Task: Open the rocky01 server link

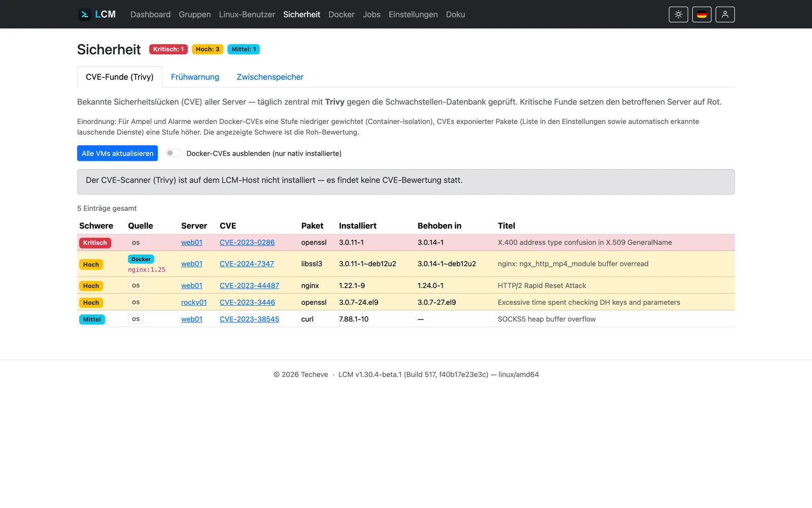Action: 194,302
